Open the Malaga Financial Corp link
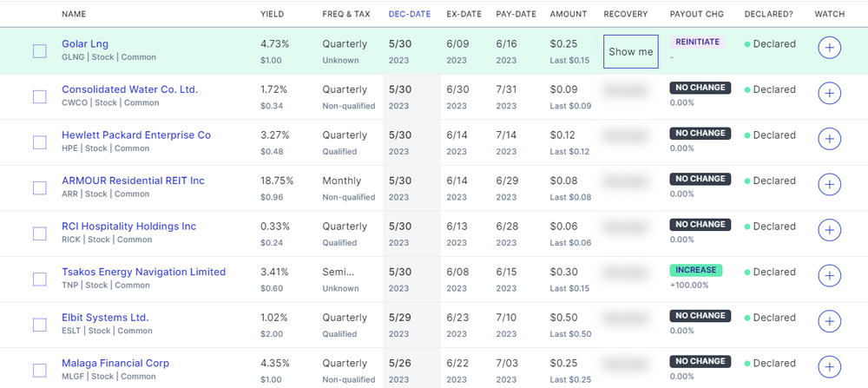868x388 pixels. [x=115, y=363]
